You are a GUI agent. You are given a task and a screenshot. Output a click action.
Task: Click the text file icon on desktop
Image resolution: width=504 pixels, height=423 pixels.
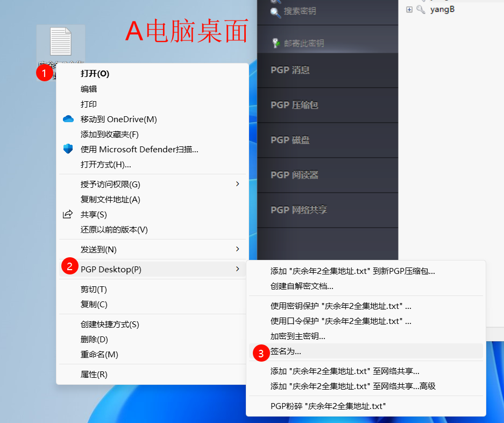60,41
